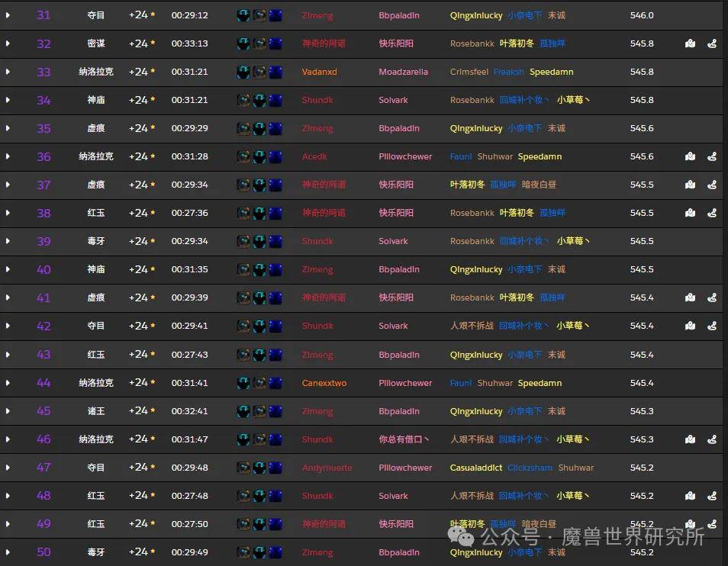The width and height of the screenshot is (728, 566).
Task: Select dungeon name 纳洛拉克 in rank 36
Action: [x=96, y=156]
